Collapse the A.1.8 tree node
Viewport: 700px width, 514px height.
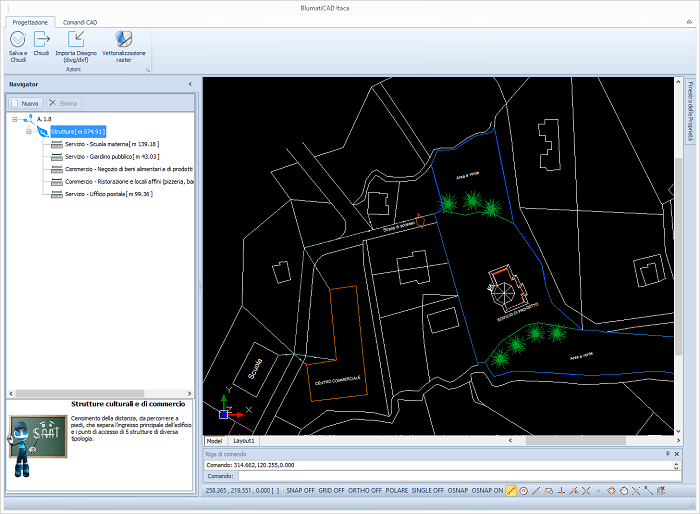(x=16, y=120)
